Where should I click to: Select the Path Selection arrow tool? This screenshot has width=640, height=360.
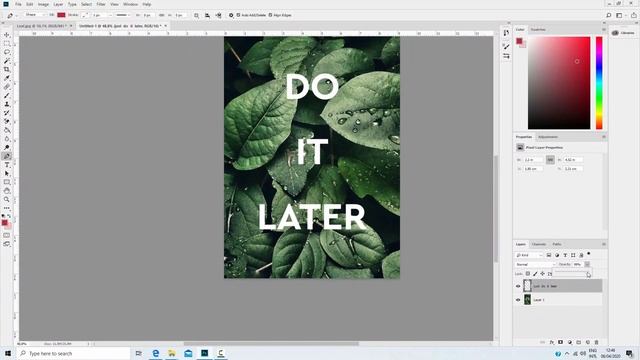point(7,173)
